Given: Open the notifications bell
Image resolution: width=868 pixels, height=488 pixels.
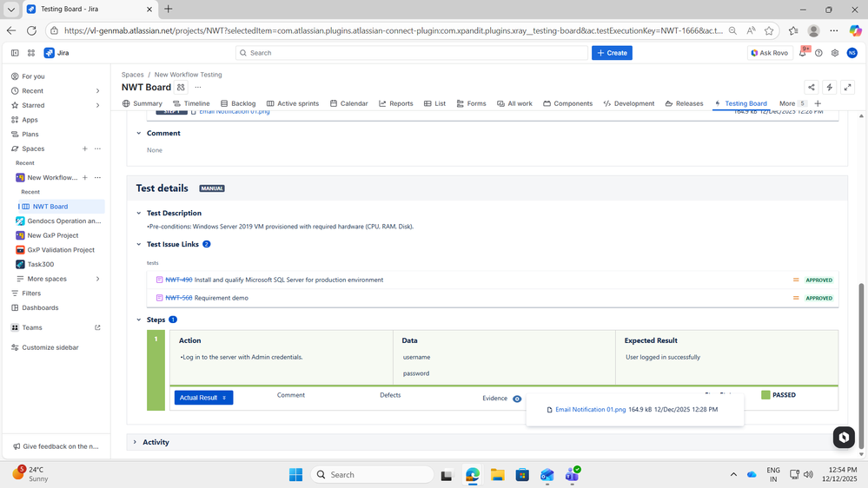Looking at the screenshot, I should pos(803,53).
